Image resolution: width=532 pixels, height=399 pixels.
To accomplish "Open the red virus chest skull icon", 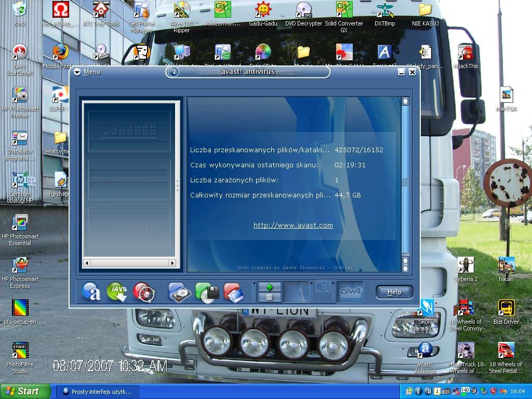I will point(144,292).
